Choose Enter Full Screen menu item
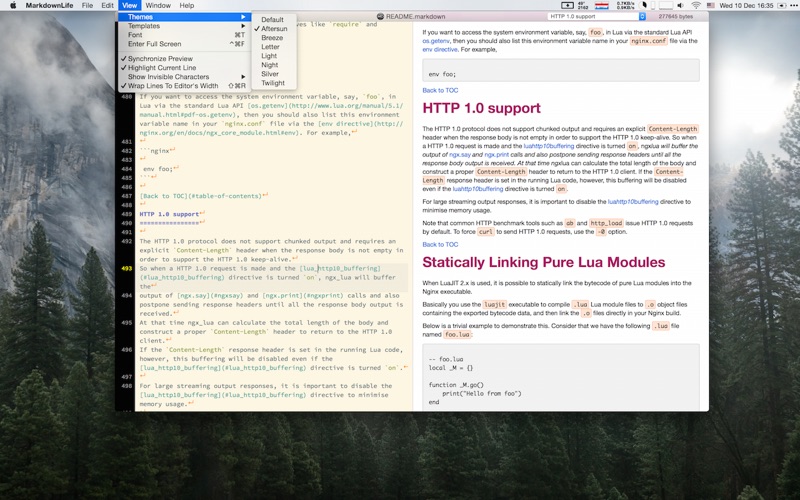Screen dimensions: 800x500 (x=154, y=44)
